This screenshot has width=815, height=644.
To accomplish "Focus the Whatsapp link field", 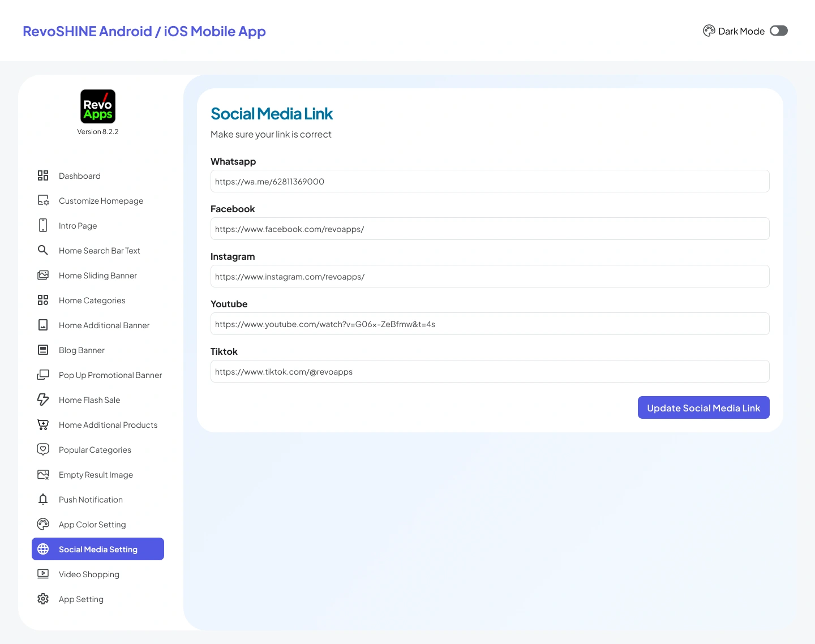I will coord(490,181).
